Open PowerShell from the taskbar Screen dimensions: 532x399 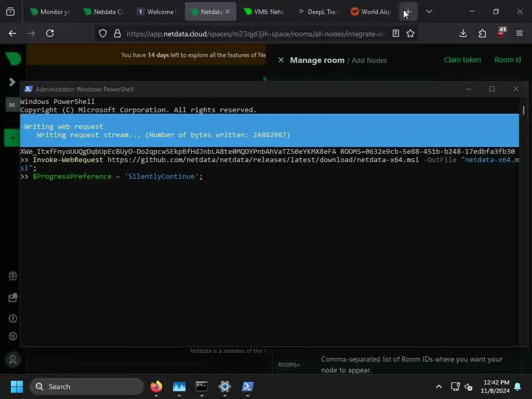[247, 387]
